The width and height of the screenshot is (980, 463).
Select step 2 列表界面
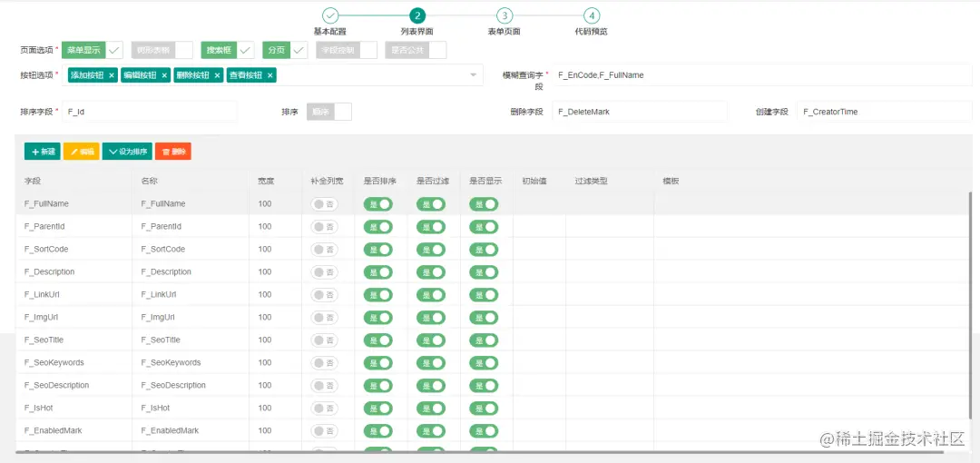coord(417,15)
